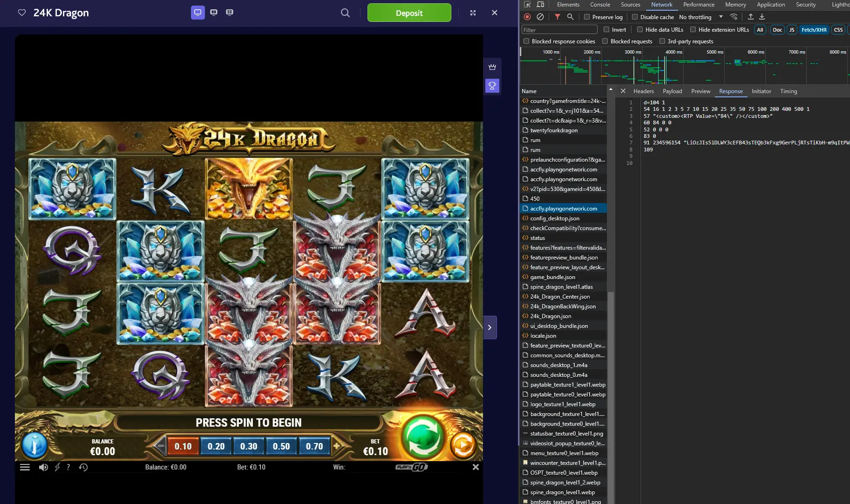Activate DevTools inspect element picker
This screenshot has width=850, height=504.
coord(527,5)
